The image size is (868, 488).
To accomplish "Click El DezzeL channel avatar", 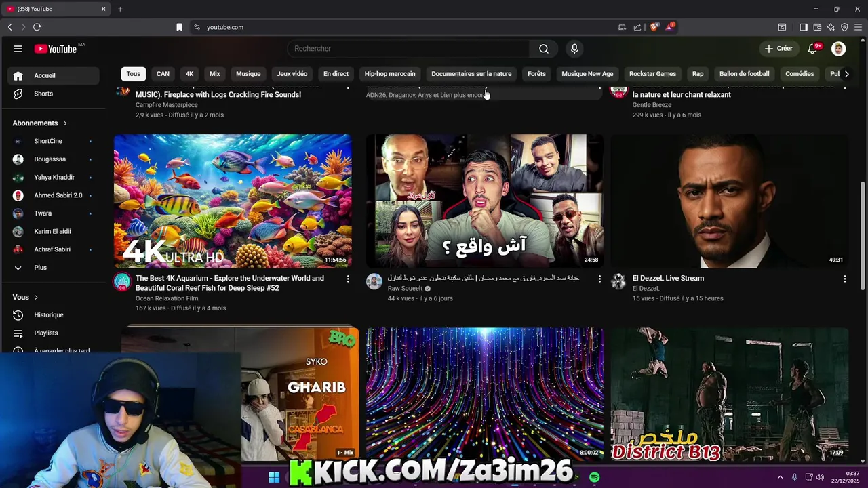I will tap(618, 281).
